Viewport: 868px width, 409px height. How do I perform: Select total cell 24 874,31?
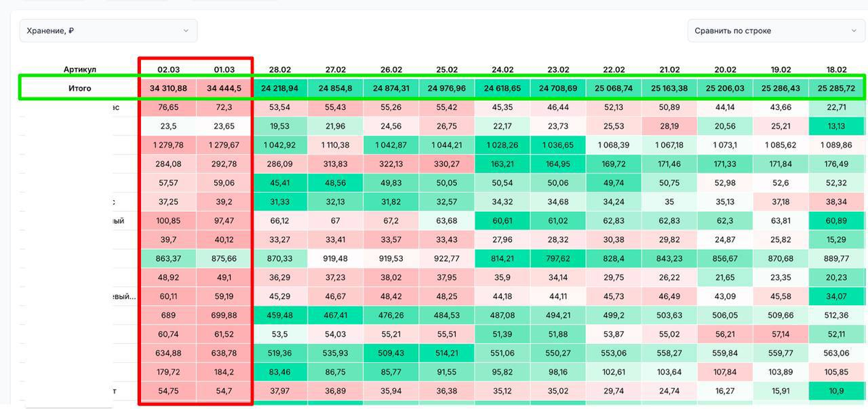click(391, 88)
